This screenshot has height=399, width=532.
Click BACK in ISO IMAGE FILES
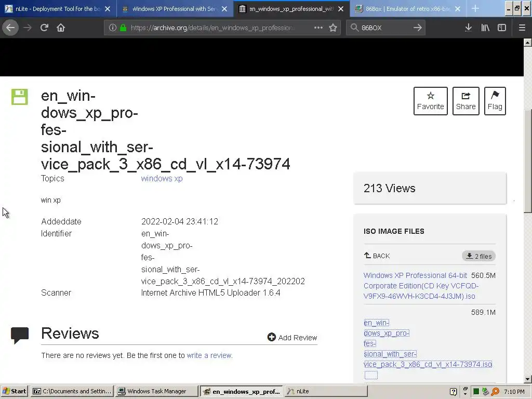[x=377, y=256]
